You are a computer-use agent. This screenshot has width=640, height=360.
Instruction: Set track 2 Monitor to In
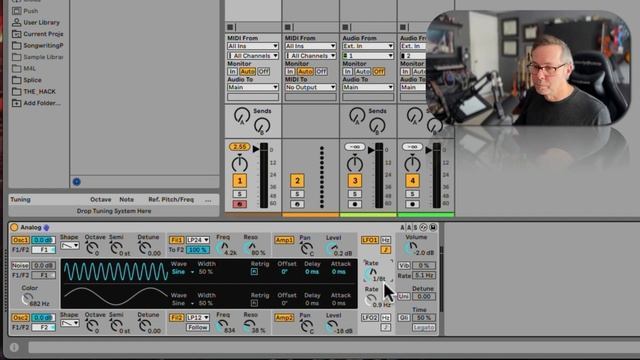click(x=289, y=71)
